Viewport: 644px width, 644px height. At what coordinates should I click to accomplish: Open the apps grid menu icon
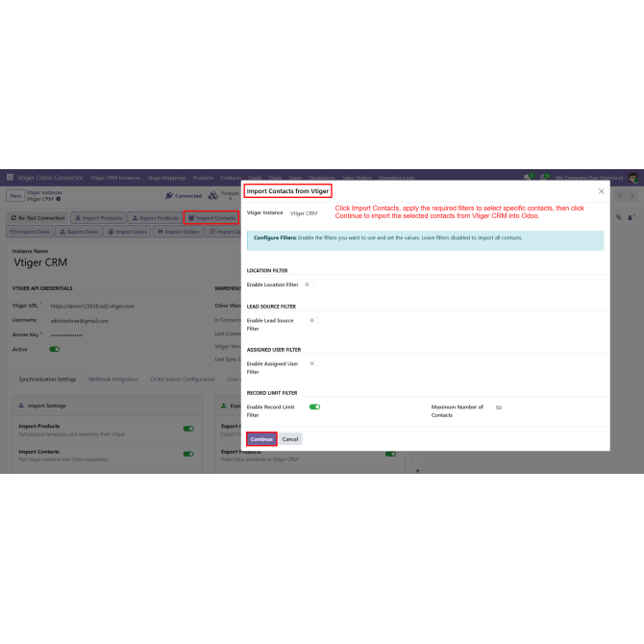10,177
